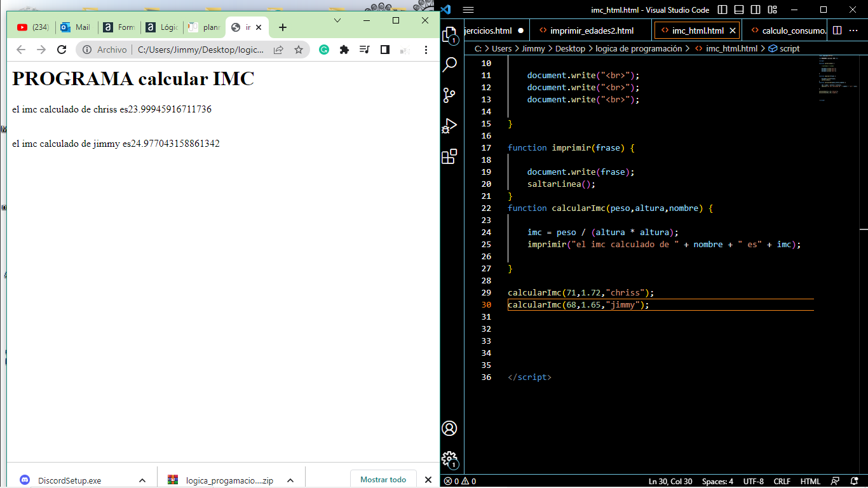Toggle the secondary side bar layout icon
The height and width of the screenshot is (488, 868).
click(756, 10)
